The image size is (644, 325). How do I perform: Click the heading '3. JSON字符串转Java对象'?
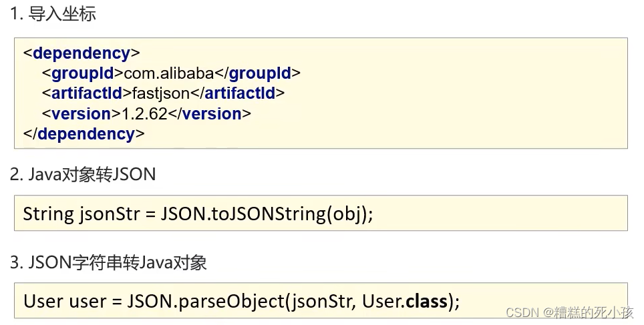click(108, 262)
